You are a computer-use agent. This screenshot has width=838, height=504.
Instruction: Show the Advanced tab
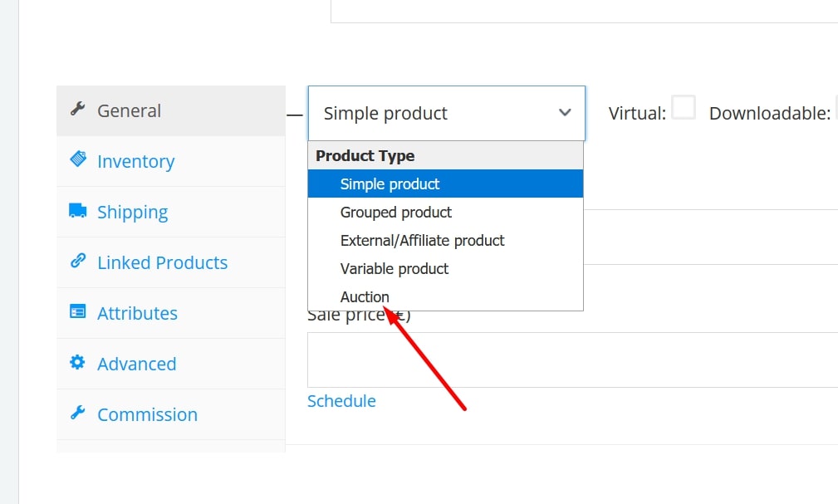click(171, 364)
